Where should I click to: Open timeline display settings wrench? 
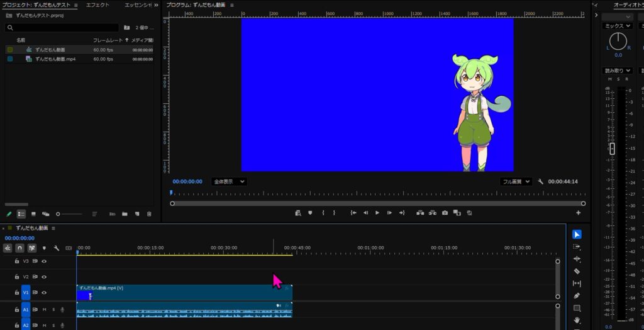coord(56,248)
